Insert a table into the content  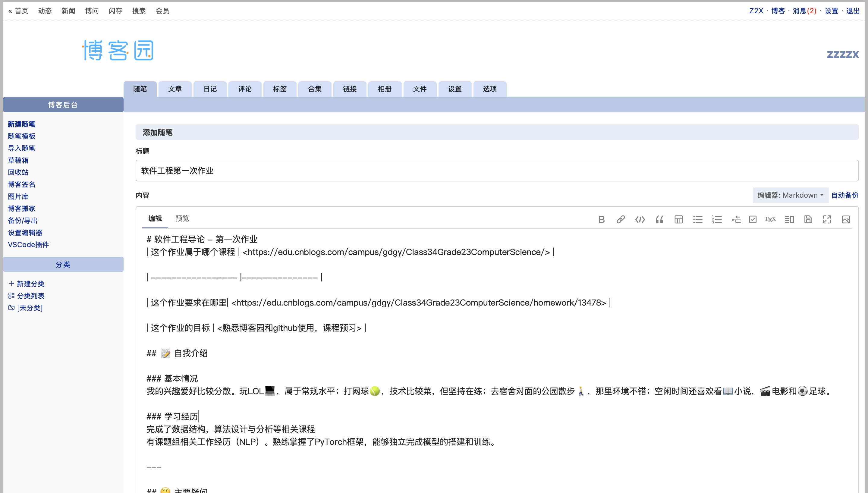pos(678,219)
